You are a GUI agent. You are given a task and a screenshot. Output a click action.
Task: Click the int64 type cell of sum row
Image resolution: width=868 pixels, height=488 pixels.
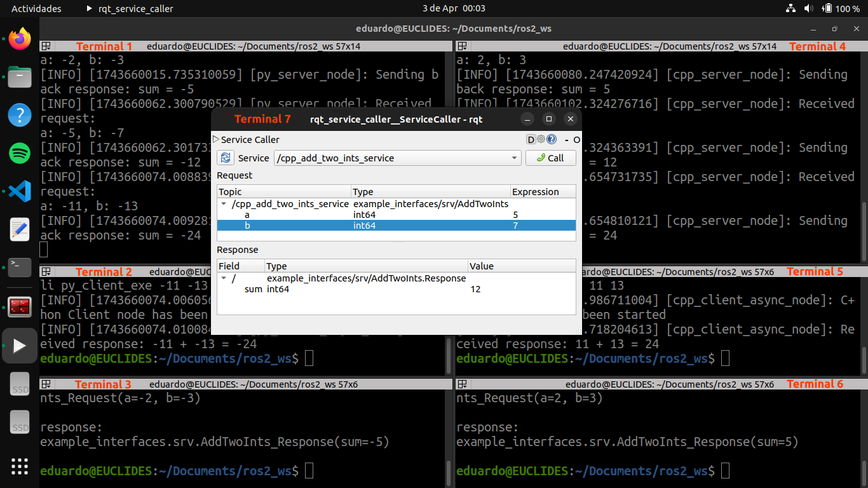[278, 289]
